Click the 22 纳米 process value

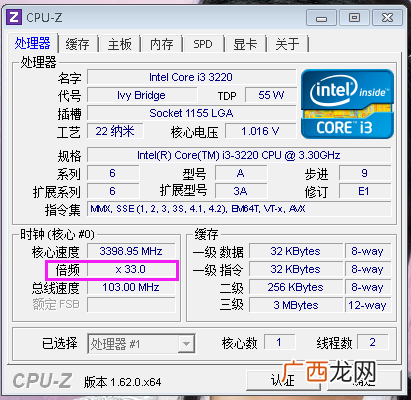click(115, 131)
